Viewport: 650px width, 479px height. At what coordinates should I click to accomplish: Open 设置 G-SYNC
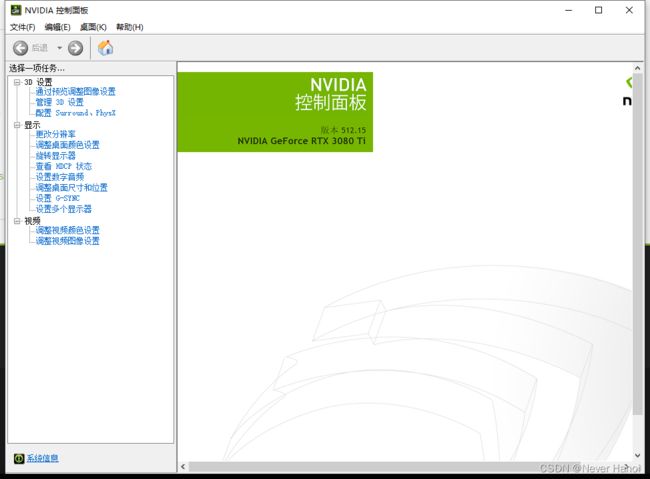[58, 198]
